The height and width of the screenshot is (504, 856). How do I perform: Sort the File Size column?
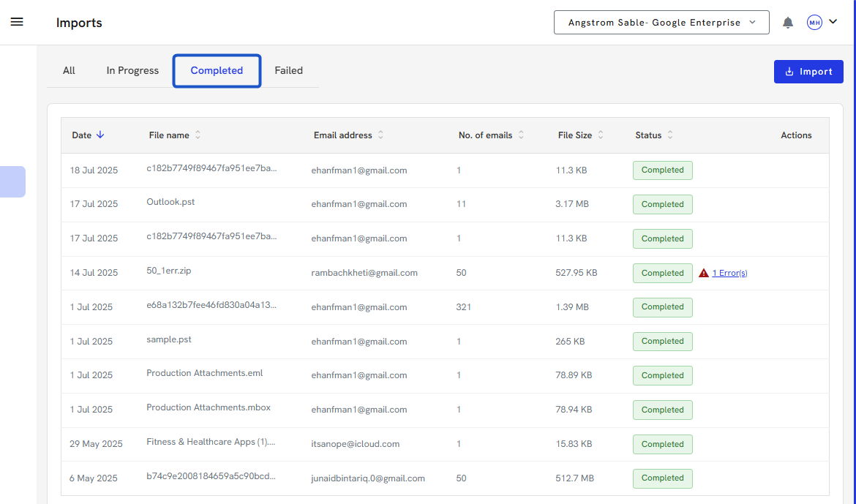click(601, 135)
